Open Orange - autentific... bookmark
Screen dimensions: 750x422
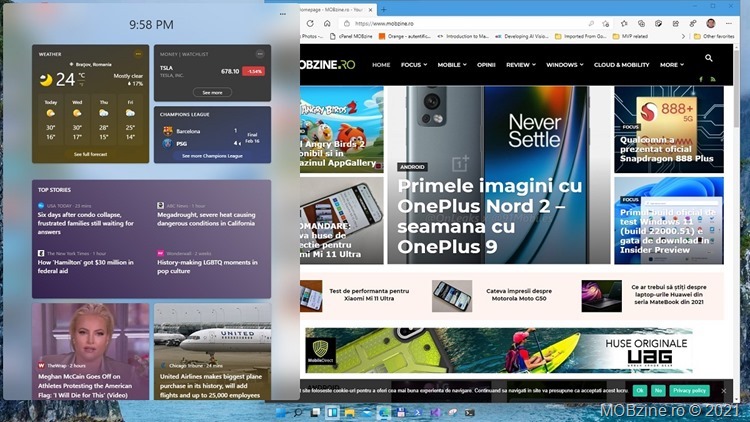(x=404, y=36)
